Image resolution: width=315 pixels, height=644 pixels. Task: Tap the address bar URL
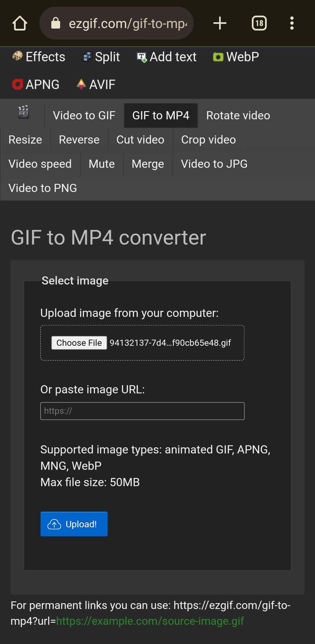128,23
